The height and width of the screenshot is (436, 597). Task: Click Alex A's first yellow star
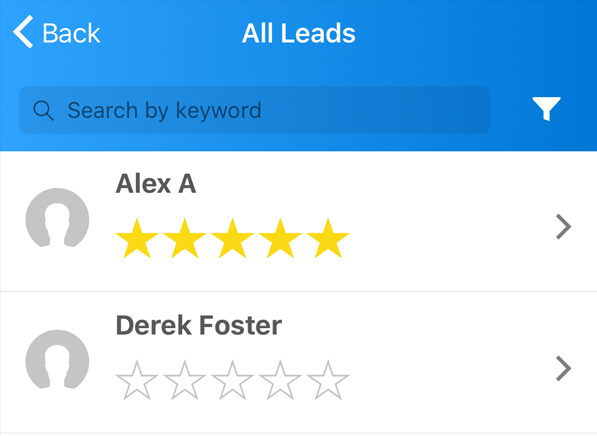[137, 238]
